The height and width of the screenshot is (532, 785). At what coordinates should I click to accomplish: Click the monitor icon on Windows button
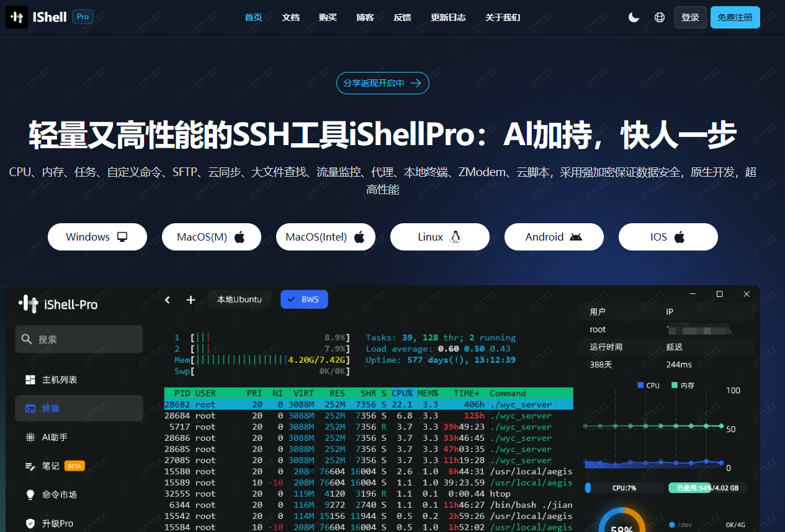122,237
